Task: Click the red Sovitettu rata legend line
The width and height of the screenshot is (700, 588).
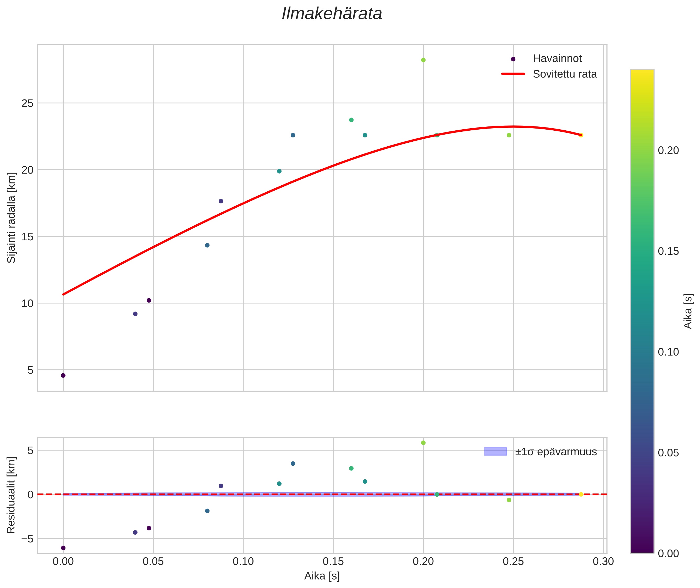Action: point(513,74)
